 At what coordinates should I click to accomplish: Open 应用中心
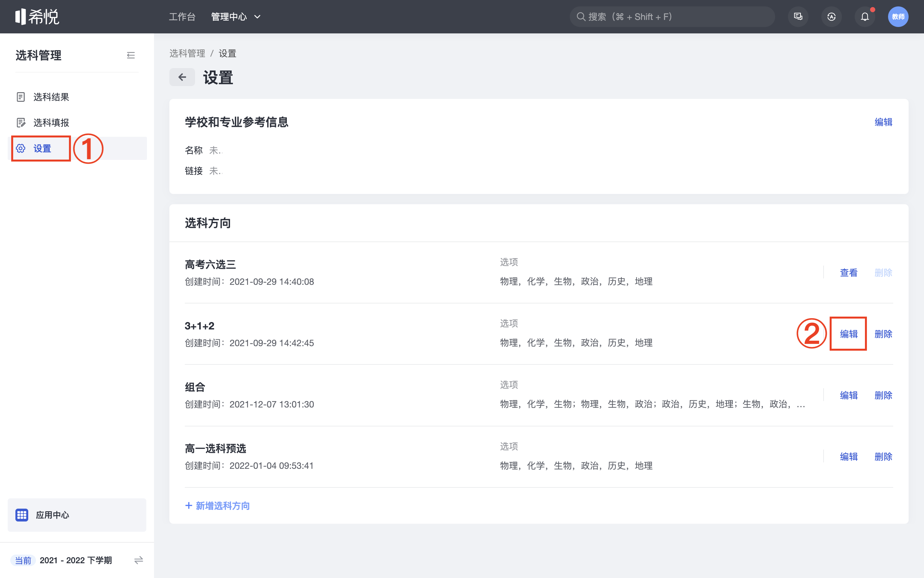pos(77,515)
